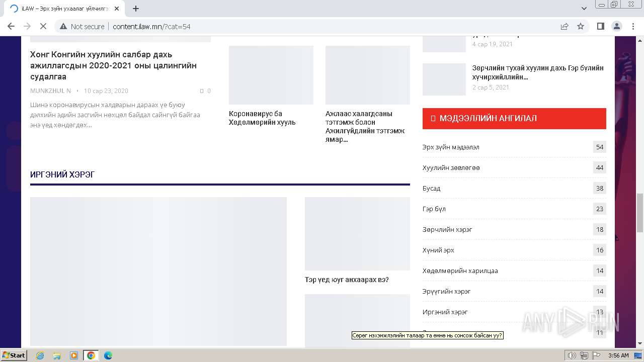The height and width of the screenshot is (362, 644).
Task: Click the browser back arrow
Action: click(x=11, y=26)
